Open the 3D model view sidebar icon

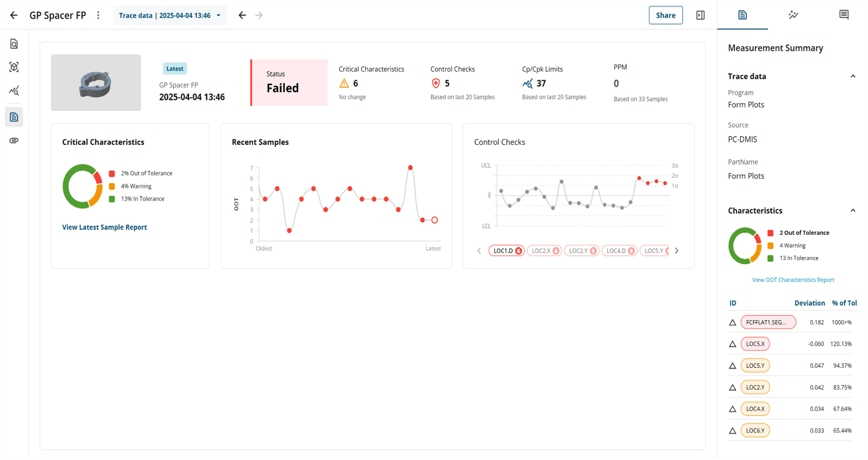point(14,67)
